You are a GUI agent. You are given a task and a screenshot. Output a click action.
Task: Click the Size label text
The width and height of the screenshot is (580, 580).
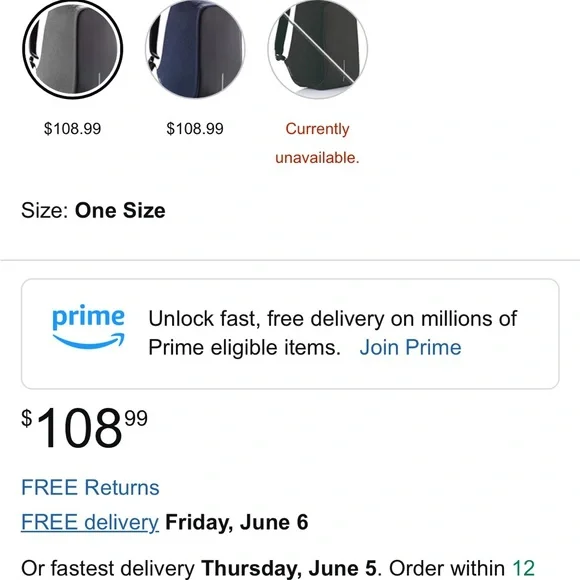tap(45, 210)
